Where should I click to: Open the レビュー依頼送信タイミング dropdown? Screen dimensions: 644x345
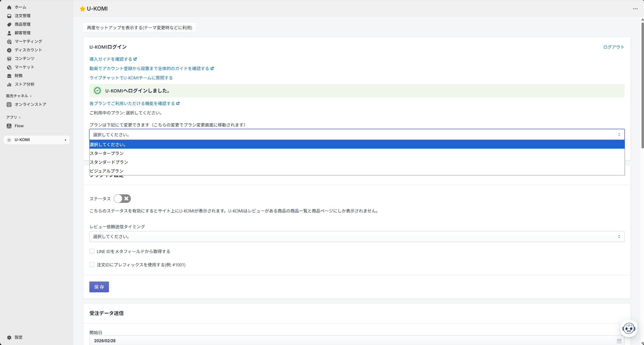[357, 236]
